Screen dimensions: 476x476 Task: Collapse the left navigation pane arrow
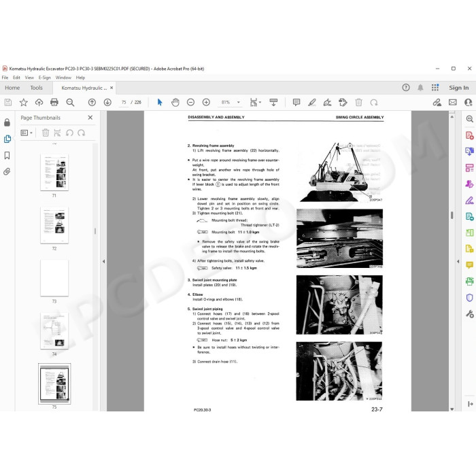point(103,261)
